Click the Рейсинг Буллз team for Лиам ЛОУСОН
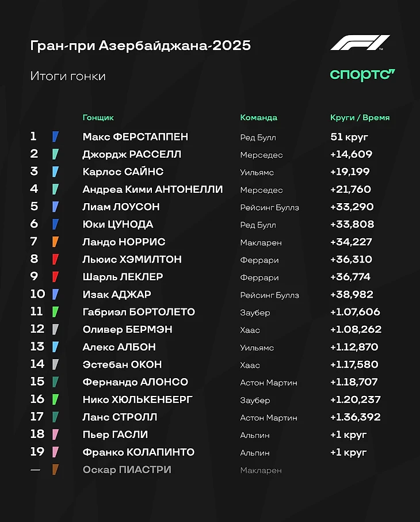The width and height of the screenshot is (420, 522). pyautogui.click(x=269, y=207)
